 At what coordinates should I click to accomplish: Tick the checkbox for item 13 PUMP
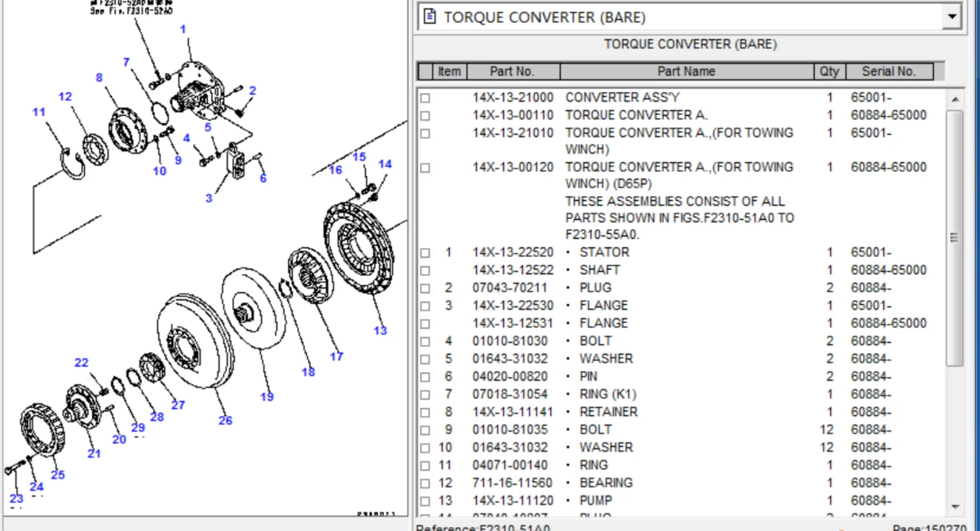click(x=425, y=500)
